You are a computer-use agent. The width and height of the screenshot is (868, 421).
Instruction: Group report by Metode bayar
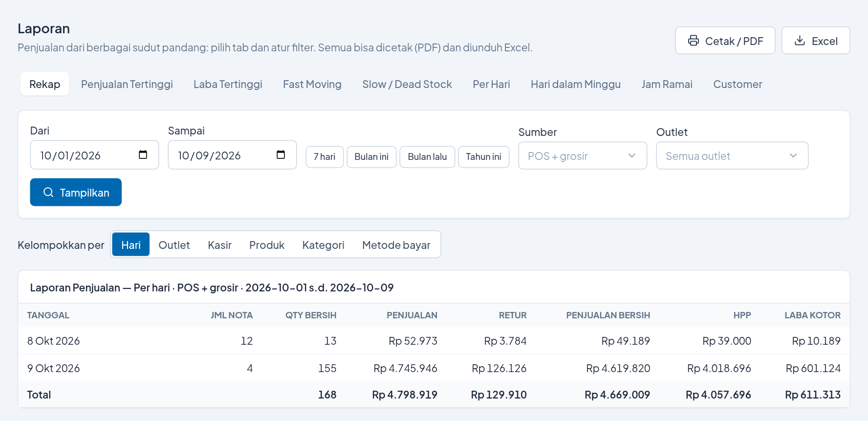pos(396,244)
